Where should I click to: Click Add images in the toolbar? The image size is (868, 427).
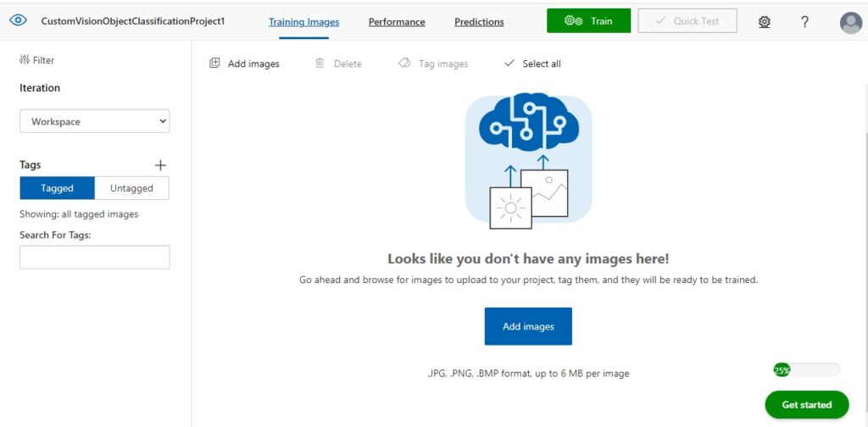(x=244, y=64)
